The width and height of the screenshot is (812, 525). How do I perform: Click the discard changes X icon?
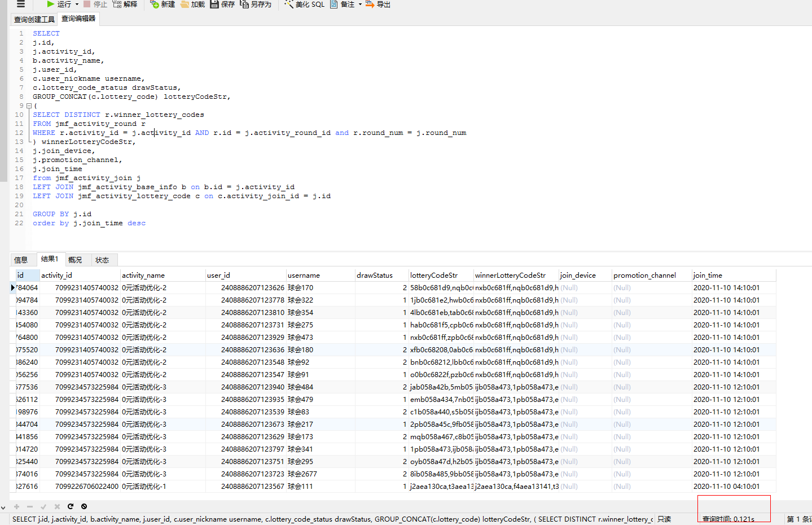pyautogui.click(x=57, y=506)
